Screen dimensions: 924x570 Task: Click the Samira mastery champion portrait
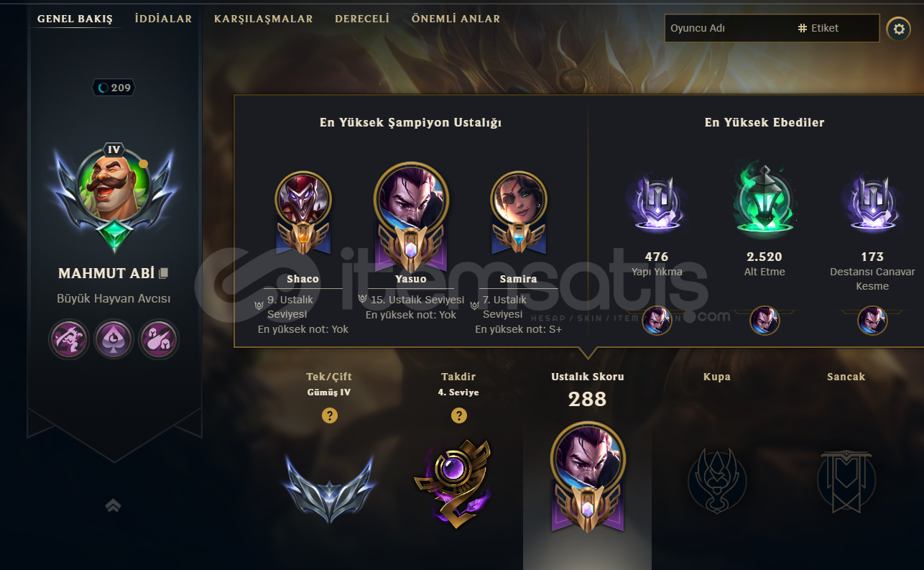pyautogui.click(x=519, y=199)
